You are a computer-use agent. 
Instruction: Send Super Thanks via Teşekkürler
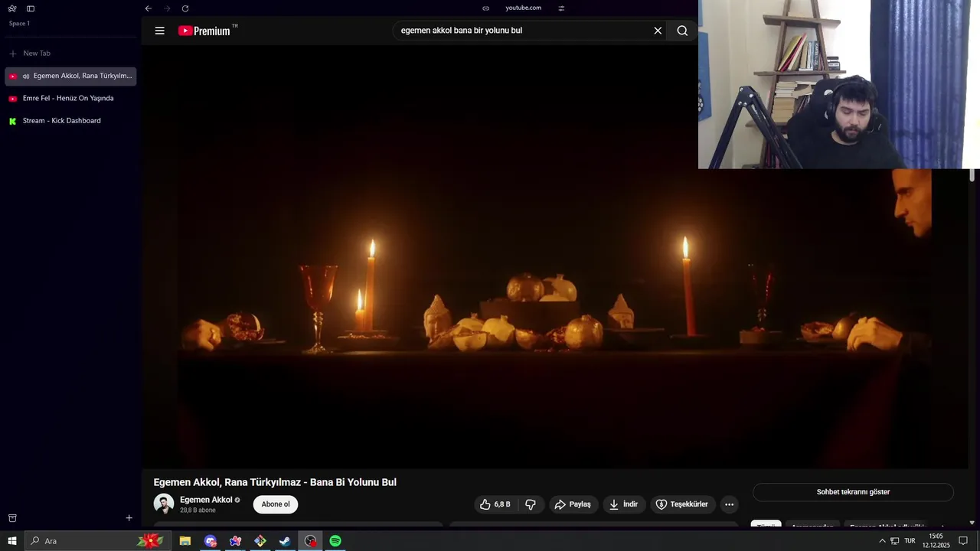click(683, 504)
